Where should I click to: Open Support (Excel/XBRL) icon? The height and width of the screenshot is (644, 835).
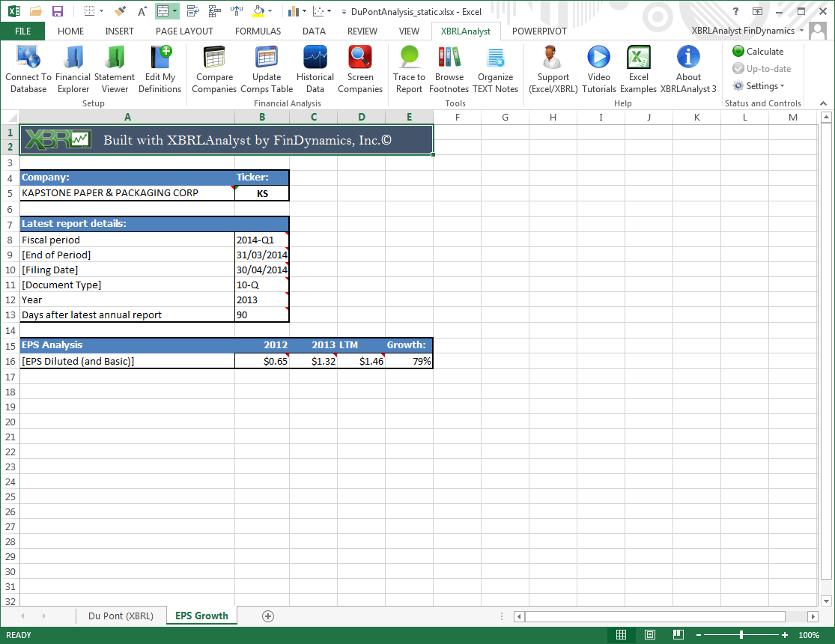(553, 70)
